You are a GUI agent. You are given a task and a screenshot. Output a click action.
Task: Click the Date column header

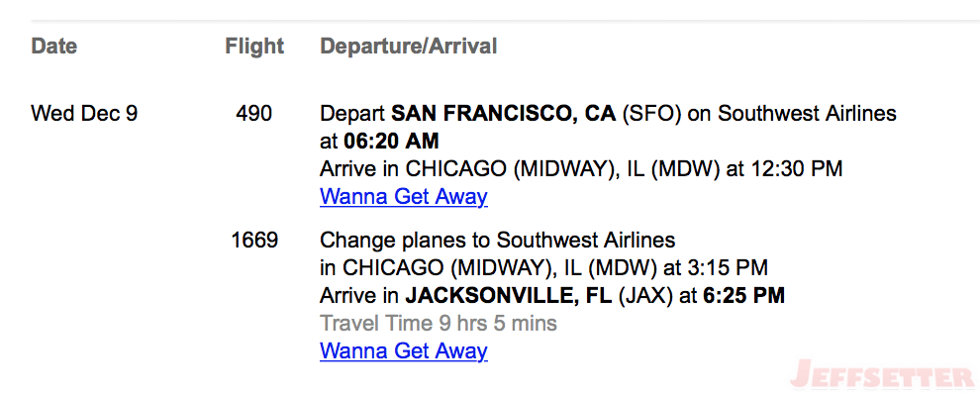click(x=54, y=47)
